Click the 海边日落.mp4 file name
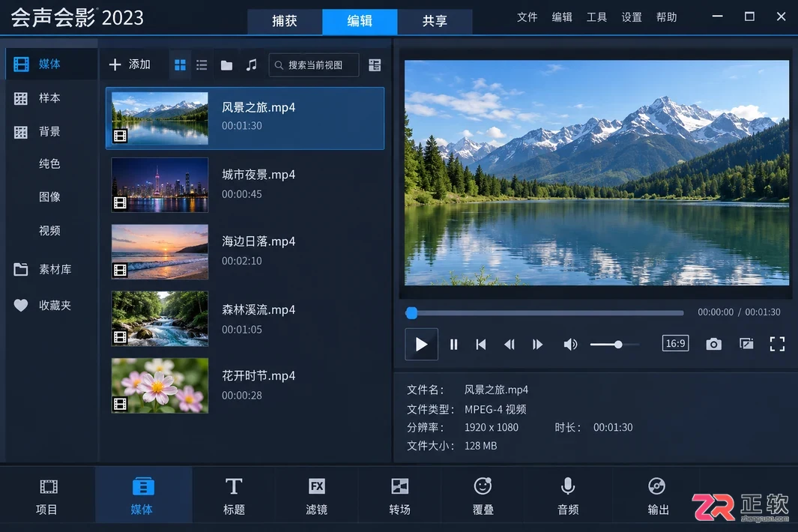This screenshot has height=532, width=798. point(259,241)
